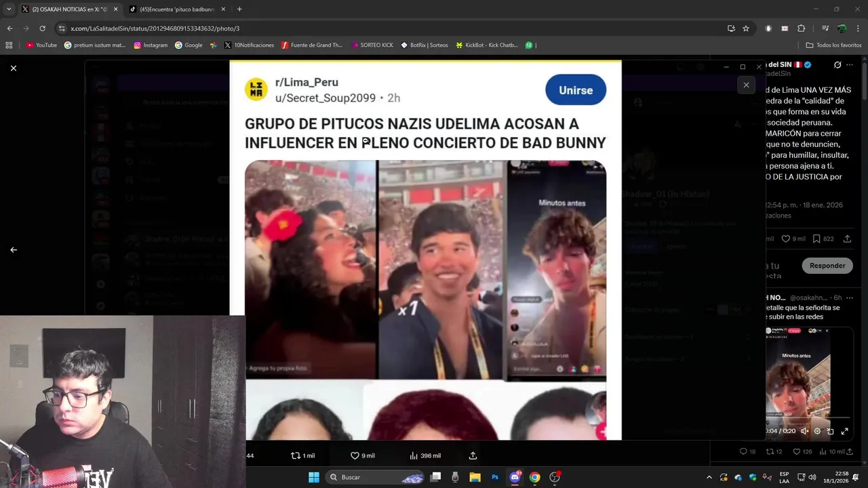
Task: Toggle picture-in-picture on the reply video
Action: click(831, 431)
